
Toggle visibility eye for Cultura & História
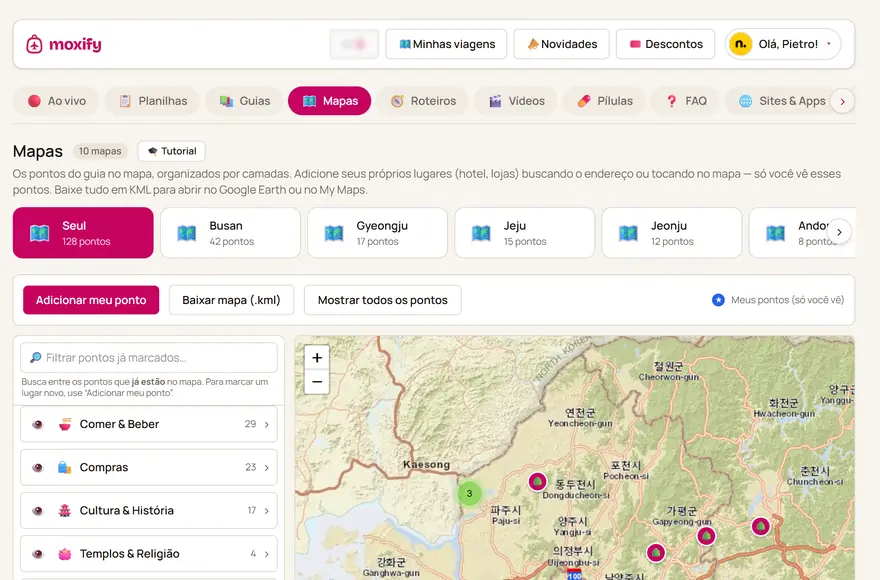point(38,511)
